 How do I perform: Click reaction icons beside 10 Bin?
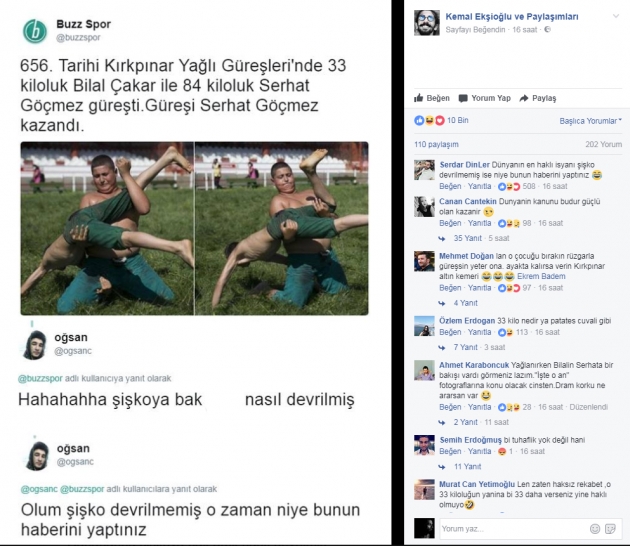click(x=429, y=121)
